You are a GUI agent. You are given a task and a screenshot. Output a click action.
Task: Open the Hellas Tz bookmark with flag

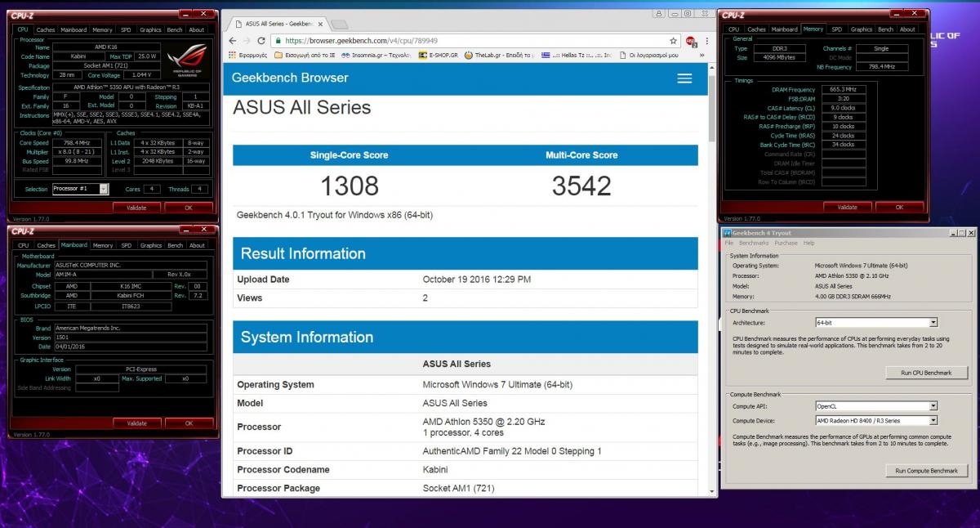click(576, 55)
